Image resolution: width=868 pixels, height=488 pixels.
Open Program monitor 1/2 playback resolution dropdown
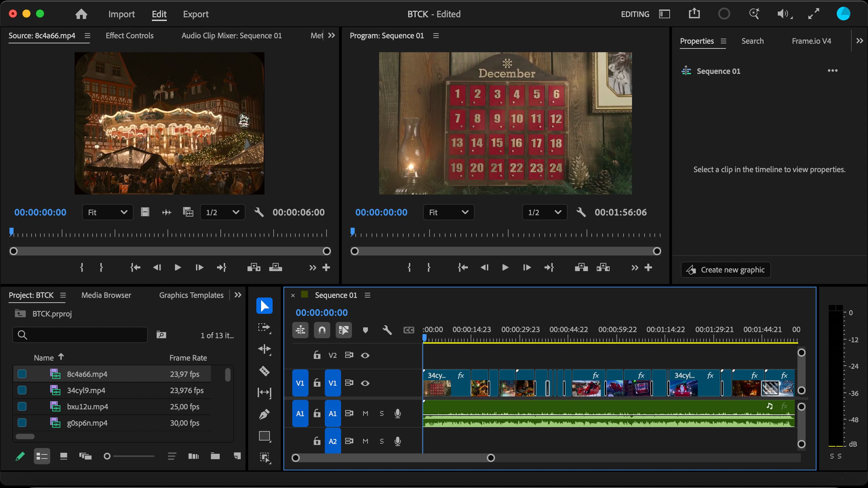(545, 212)
